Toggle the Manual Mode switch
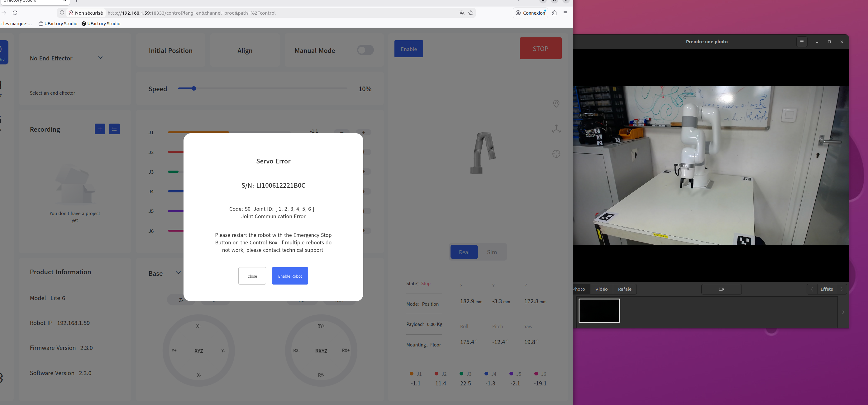 click(x=365, y=50)
